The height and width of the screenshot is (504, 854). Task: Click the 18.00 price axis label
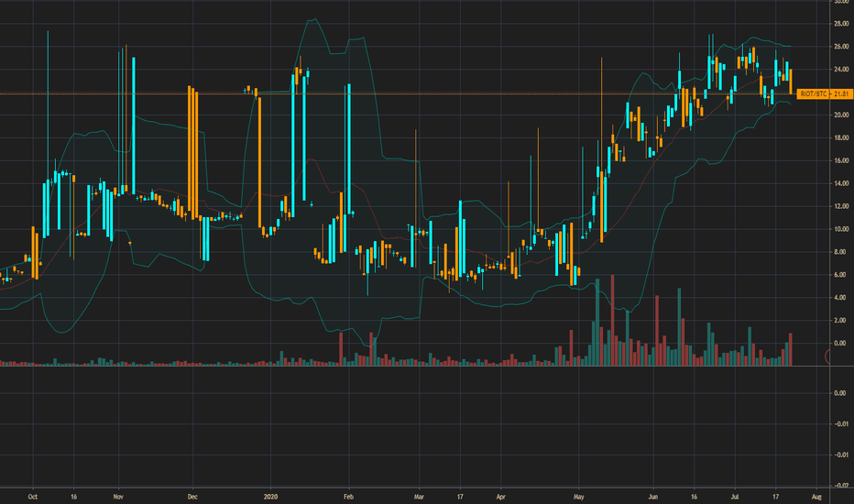[841, 137]
